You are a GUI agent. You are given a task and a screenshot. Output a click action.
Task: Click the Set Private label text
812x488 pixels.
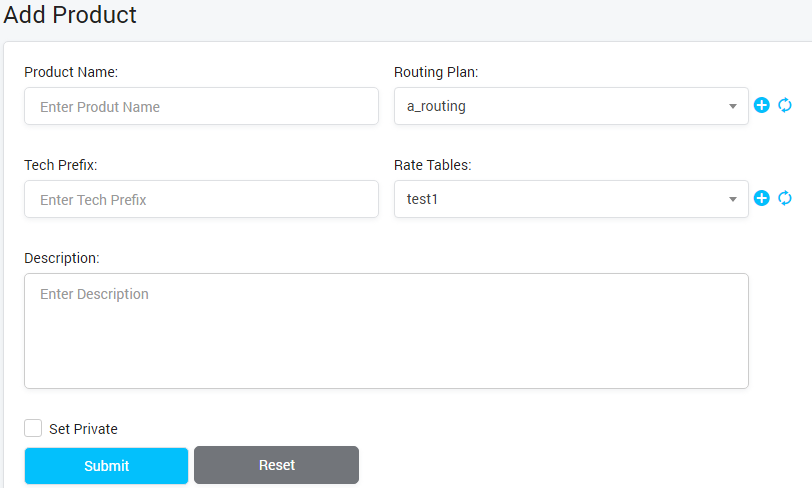(83, 429)
